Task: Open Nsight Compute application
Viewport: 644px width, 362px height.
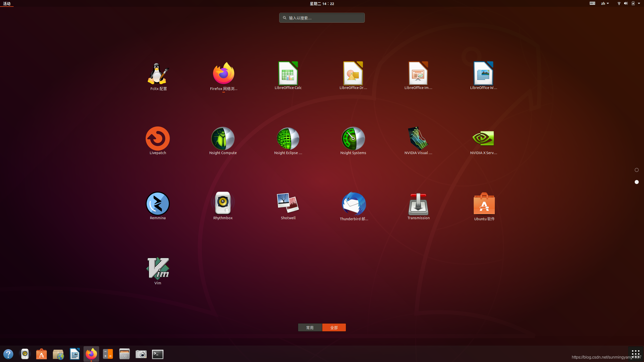Action: (223, 139)
